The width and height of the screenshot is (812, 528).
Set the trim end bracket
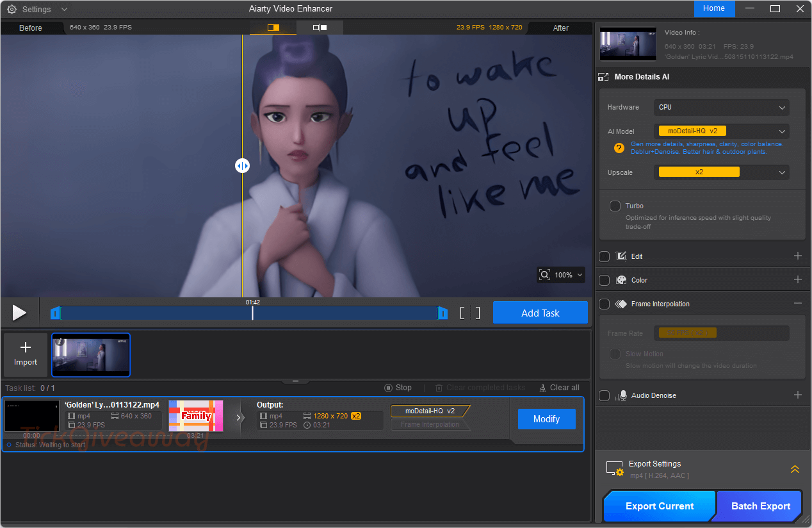(x=477, y=313)
